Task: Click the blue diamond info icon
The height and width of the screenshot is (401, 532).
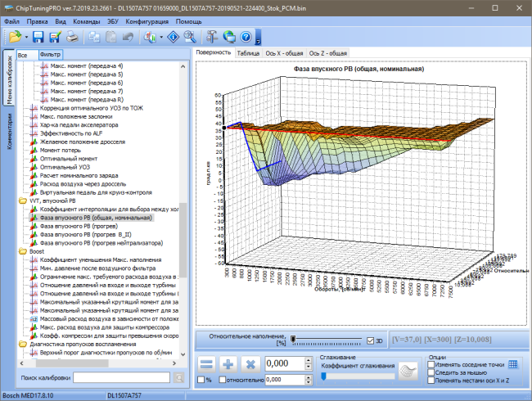Action: coord(174,37)
